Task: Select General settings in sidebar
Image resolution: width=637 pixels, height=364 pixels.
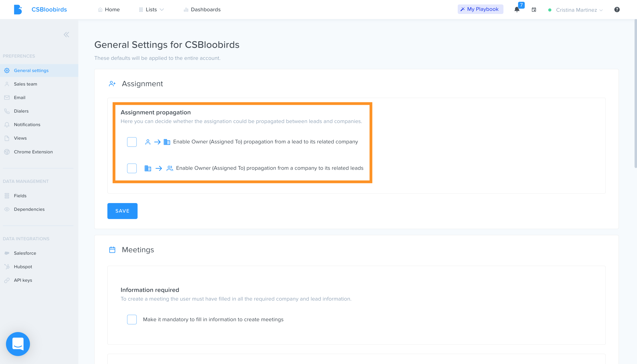Action: click(39, 70)
